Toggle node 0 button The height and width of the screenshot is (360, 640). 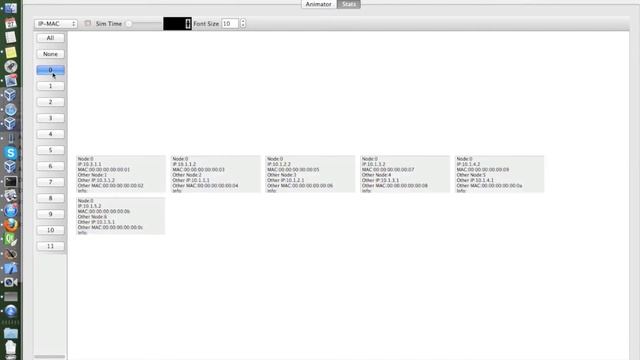[50, 70]
